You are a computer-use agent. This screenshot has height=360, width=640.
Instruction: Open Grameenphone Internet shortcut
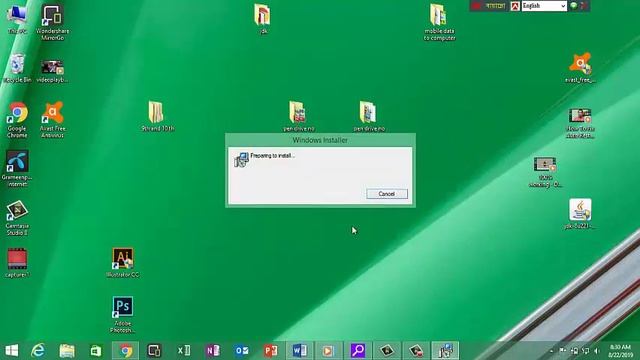(x=17, y=168)
